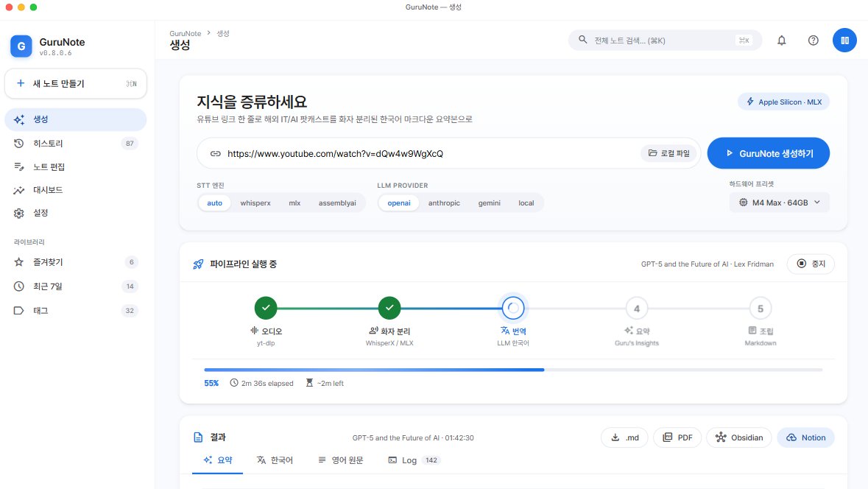Click the 설정 gear icon in sidebar
The width and height of the screenshot is (868, 489).
pos(19,214)
